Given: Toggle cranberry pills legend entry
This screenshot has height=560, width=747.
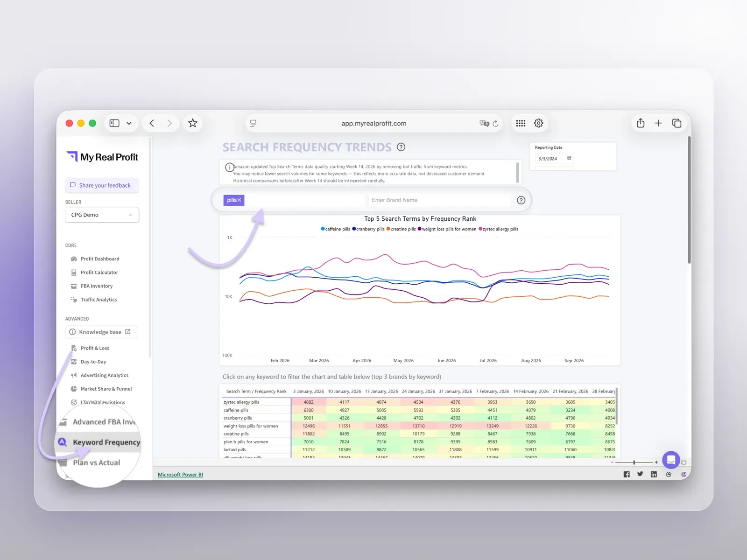Looking at the screenshot, I should [x=368, y=229].
